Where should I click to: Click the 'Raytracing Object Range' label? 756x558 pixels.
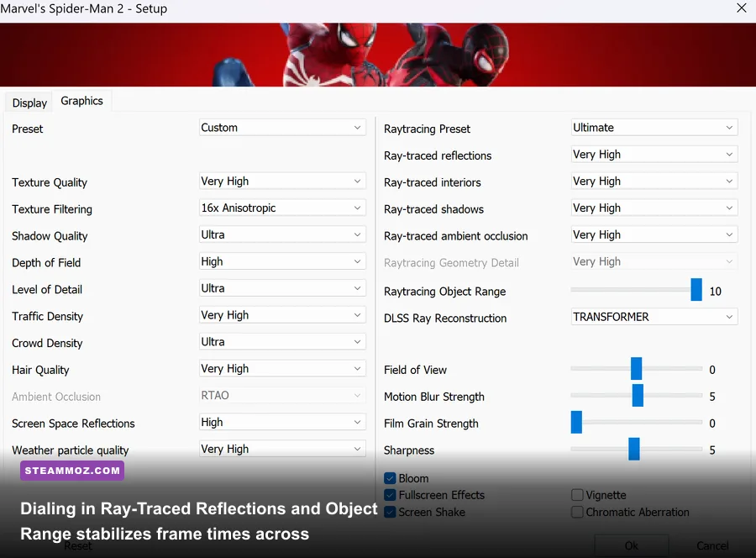(x=444, y=292)
